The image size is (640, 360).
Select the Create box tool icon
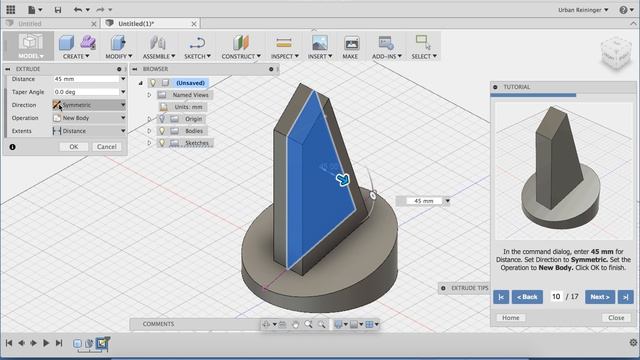[66, 42]
